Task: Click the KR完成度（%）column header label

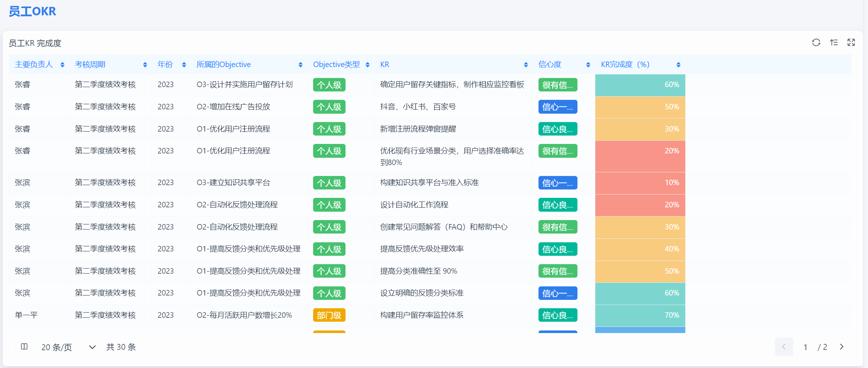Action: coord(625,64)
